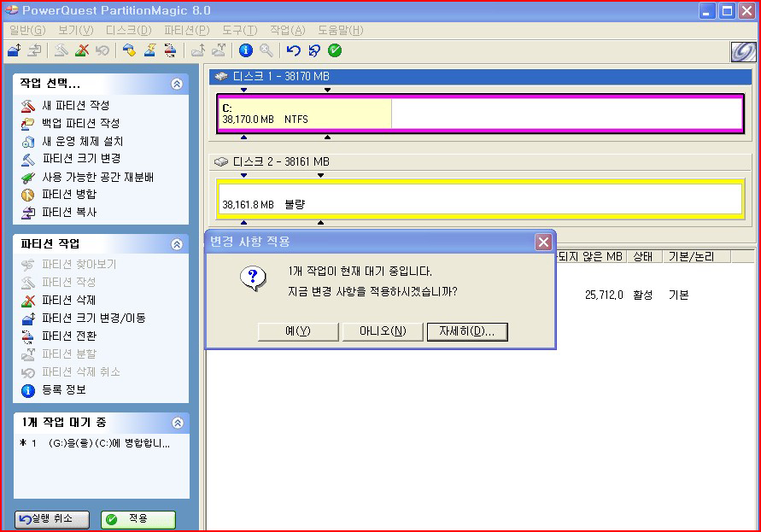Collapse the 파티션 작업 panel
Screen dimensions: 761x532
click(x=177, y=244)
